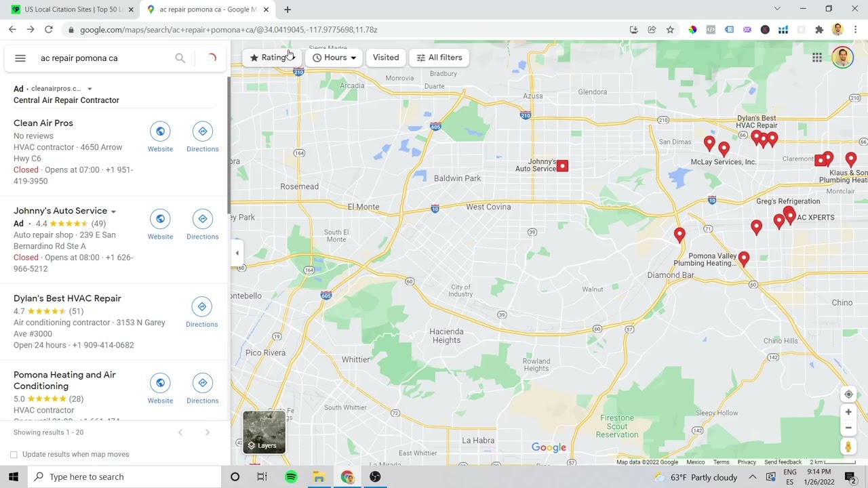Bookmark this page star icon
Screen dimensions: 868x488
pyautogui.click(x=670, y=30)
